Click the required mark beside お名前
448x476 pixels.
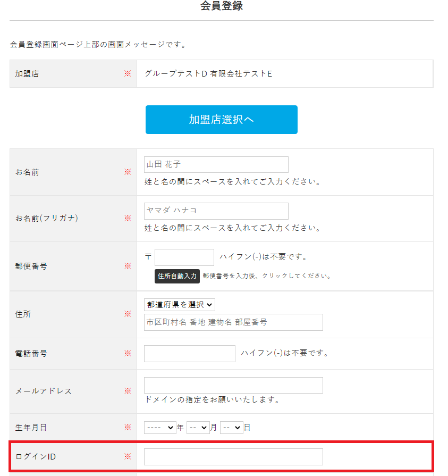(128, 172)
